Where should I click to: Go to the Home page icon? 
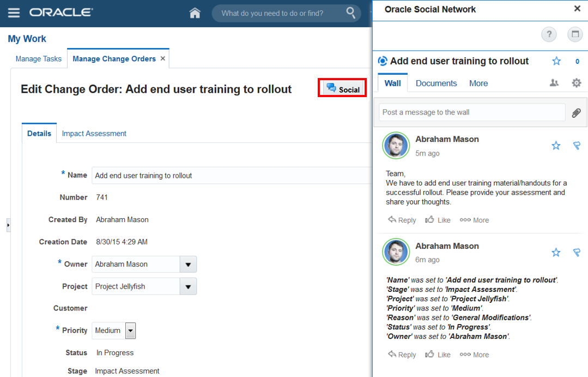pos(195,13)
